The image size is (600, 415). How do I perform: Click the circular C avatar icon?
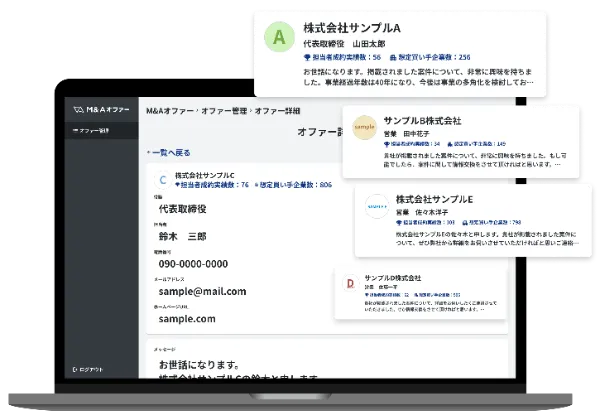163,180
